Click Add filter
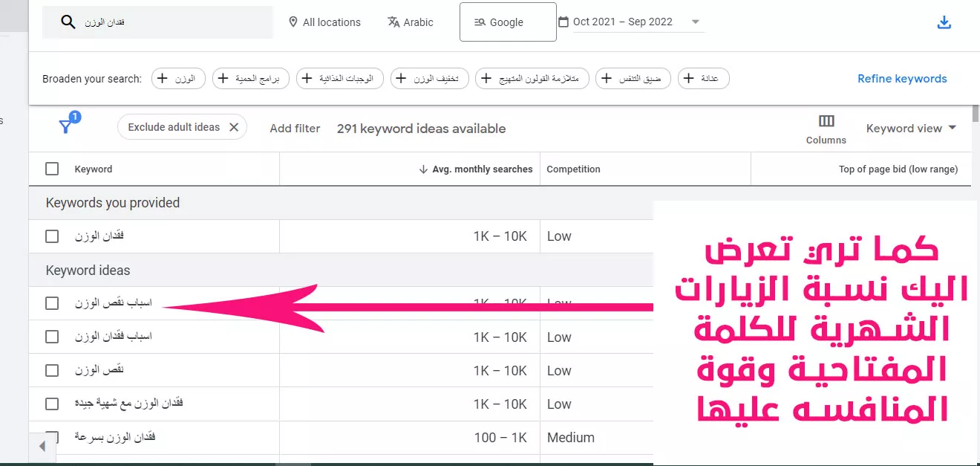This screenshot has width=980, height=466. tap(295, 129)
